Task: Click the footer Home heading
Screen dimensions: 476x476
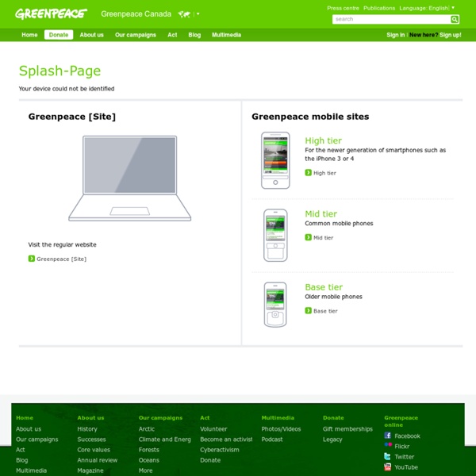Action: pos(25,418)
